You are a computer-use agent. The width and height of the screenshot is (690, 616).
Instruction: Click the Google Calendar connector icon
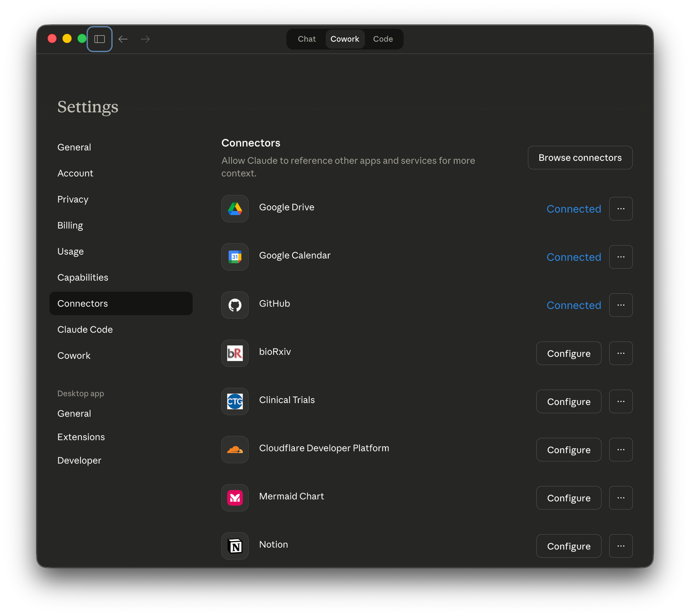235,257
